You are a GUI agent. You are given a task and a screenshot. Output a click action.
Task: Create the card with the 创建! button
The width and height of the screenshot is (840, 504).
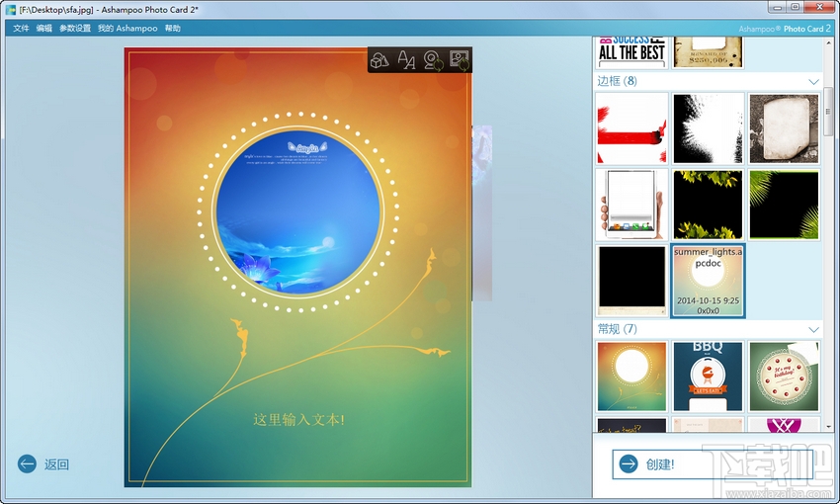[x=713, y=463]
